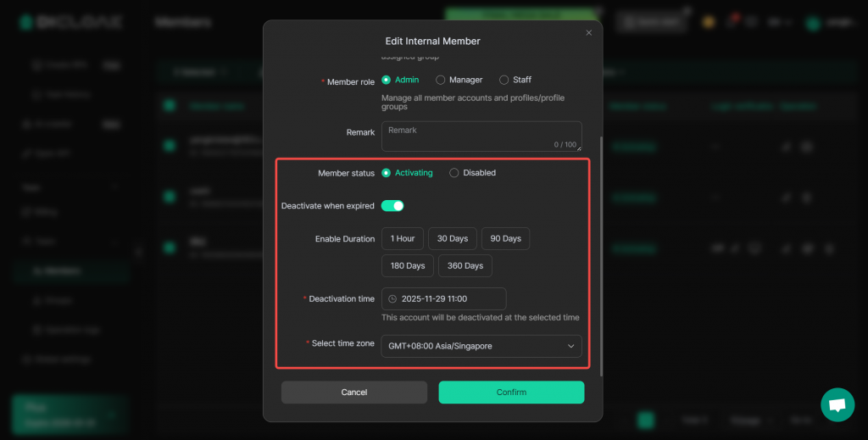Image resolution: width=868 pixels, height=440 pixels.
Task: Choose the 30 Days enable duration
Action: coord(453,239)
